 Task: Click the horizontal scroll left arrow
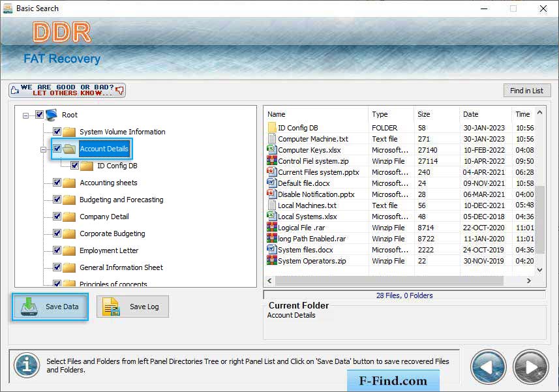coord(269,281)
